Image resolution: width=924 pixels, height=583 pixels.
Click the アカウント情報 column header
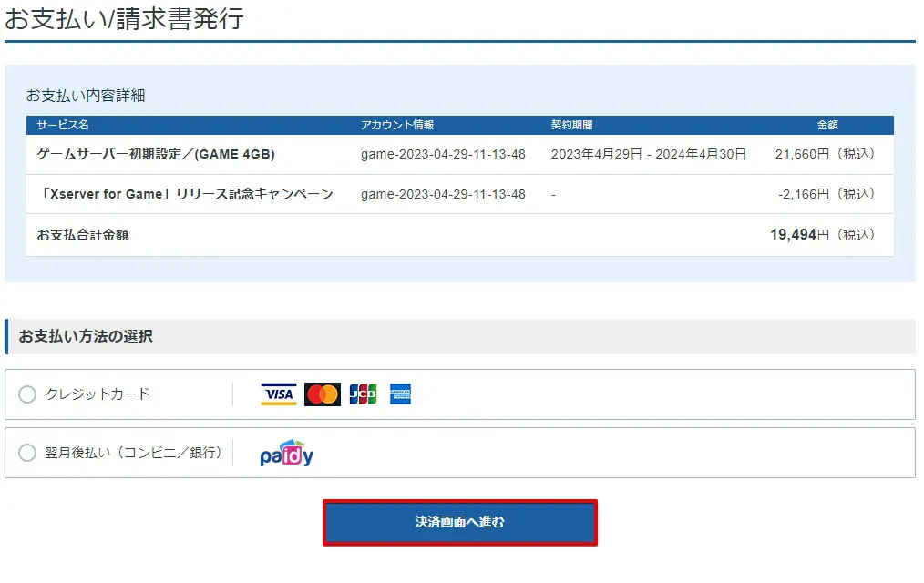[x=397, y=125]
